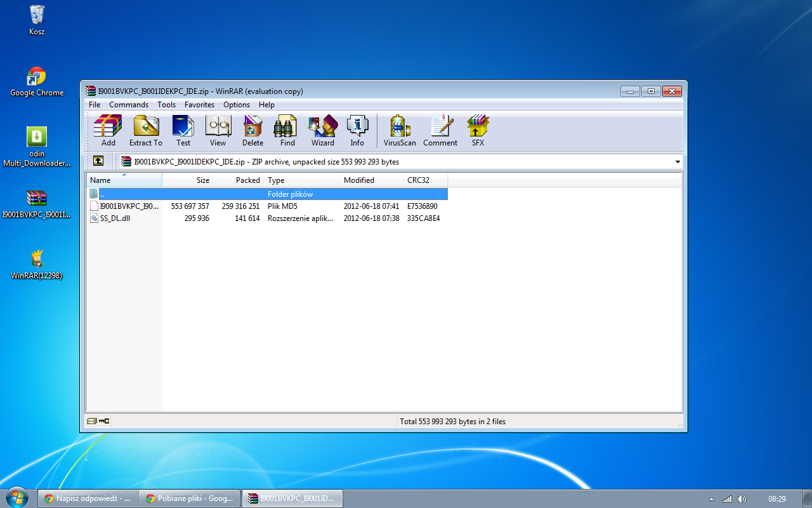Select the I9001BVKPC archive desktop icon
Screen dimensions: 812x508
pyautogui.click(x=37, y=203)
